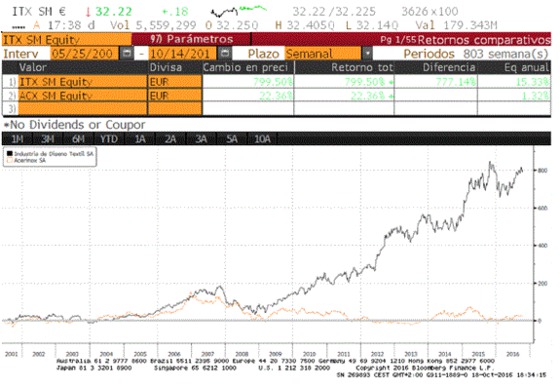Select the 10A time range tab
This screenshot has height=389, width=560.
262,139
